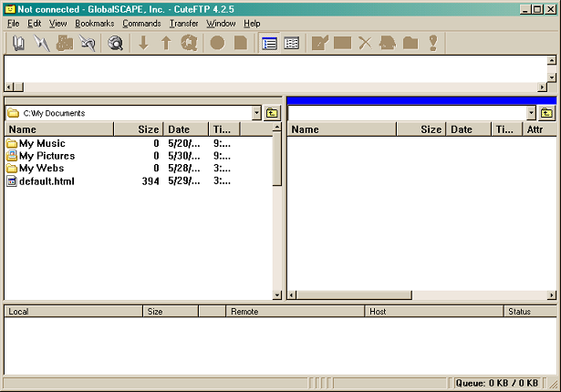Screen dimensions: 561x392
Task: Toggle the pressed list view button
Action: tap(269, 43)
